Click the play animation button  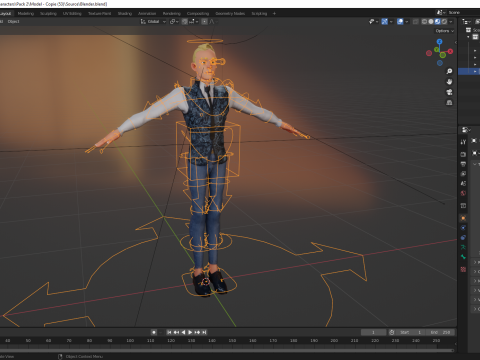coord(190,332)
